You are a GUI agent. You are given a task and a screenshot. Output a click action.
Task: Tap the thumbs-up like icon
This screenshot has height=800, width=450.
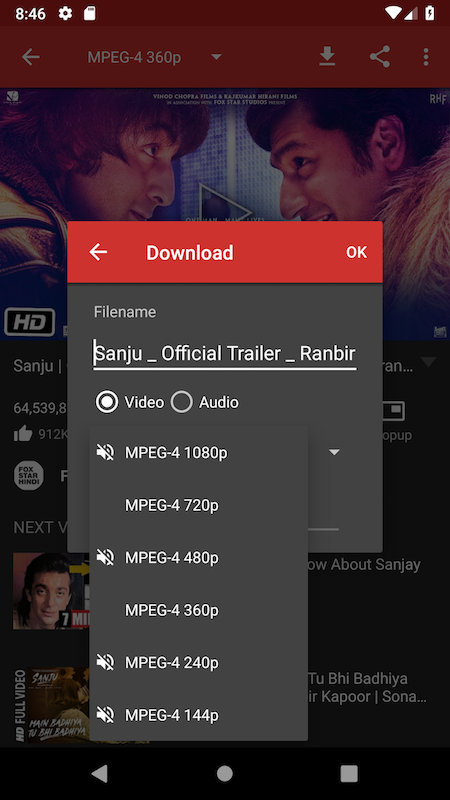(x=23, y=434)
